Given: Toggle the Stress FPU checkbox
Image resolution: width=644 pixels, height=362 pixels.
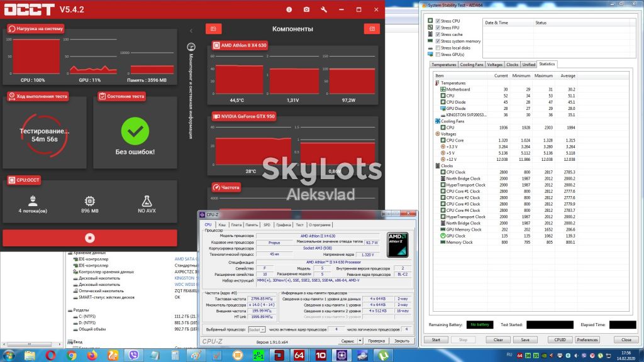Looking at the screenshot, I should click(x=438, y=28).
